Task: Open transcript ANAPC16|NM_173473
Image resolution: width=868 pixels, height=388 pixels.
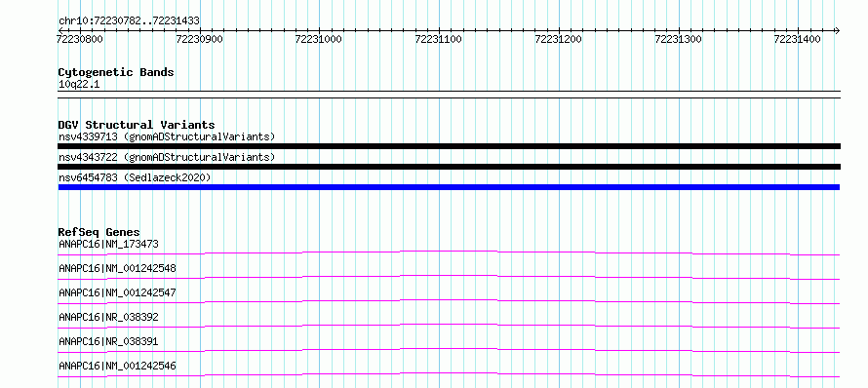Action: point(109,244)
